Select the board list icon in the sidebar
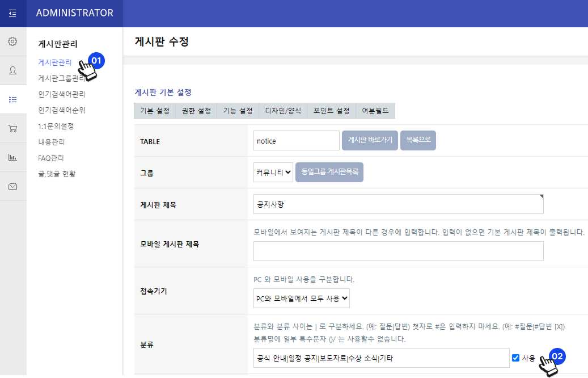 (x=12, y=99)
